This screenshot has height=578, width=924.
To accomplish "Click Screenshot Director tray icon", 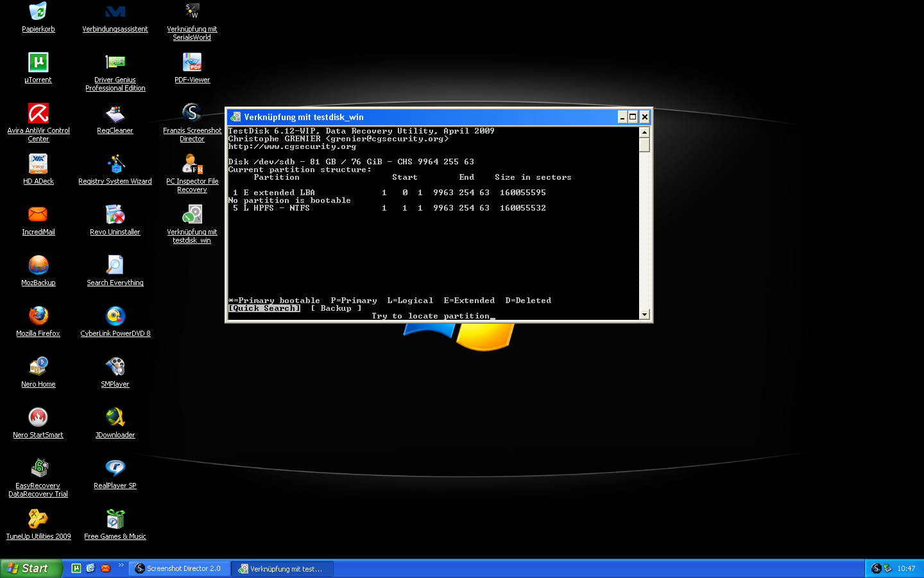I will coord(877,568).
